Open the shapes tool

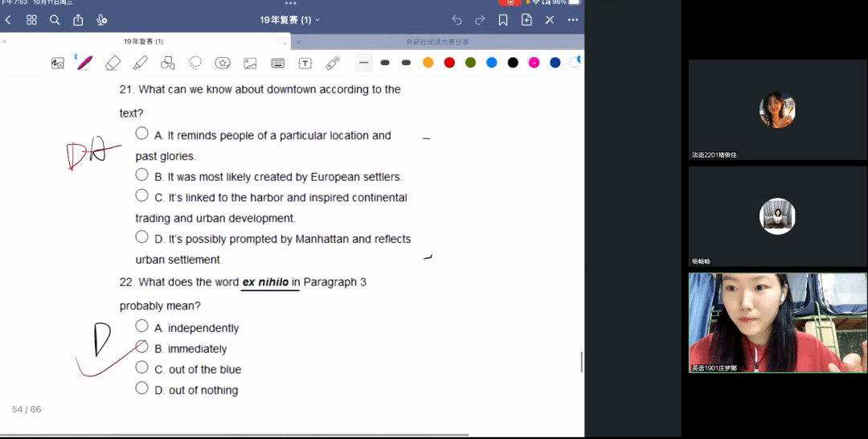(168, 63)
